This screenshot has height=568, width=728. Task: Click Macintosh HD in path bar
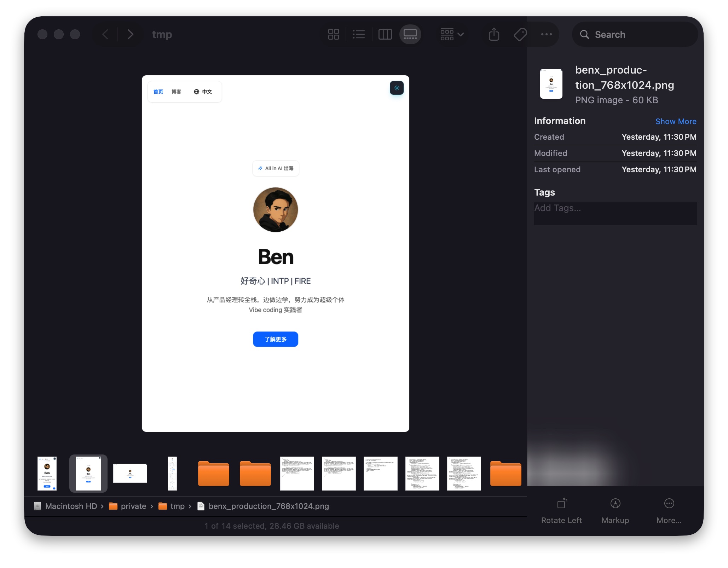[x=71, y=506]
